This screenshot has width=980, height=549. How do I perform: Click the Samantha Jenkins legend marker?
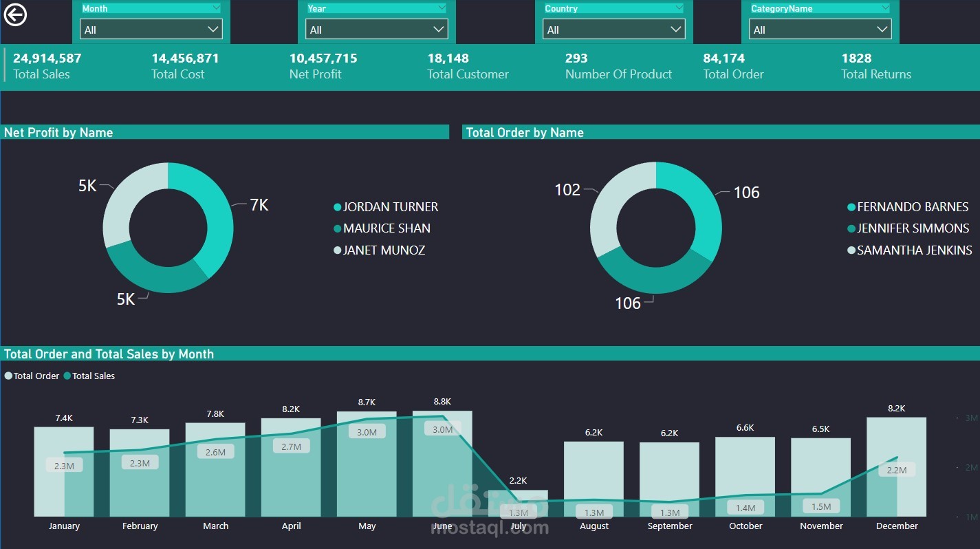[x=851, y=250]
